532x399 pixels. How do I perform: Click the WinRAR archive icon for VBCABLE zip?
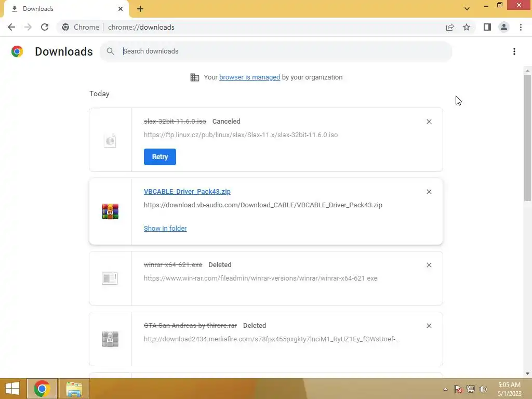(x=110, y=211)
